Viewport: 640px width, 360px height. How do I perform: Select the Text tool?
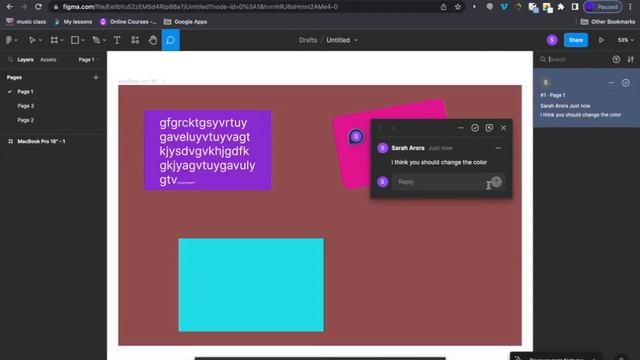pos(117,40)
